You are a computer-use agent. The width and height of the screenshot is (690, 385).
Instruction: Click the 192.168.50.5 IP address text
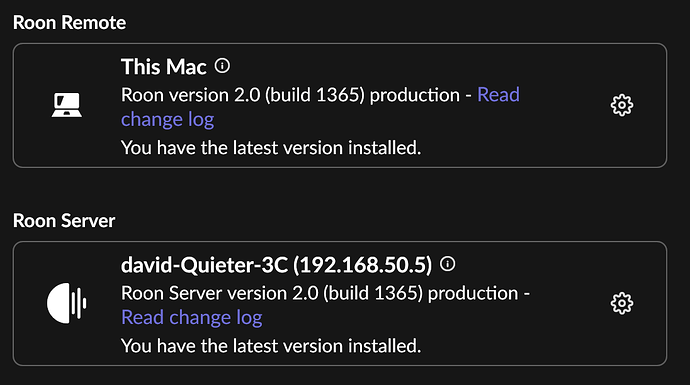pos(363,265)
